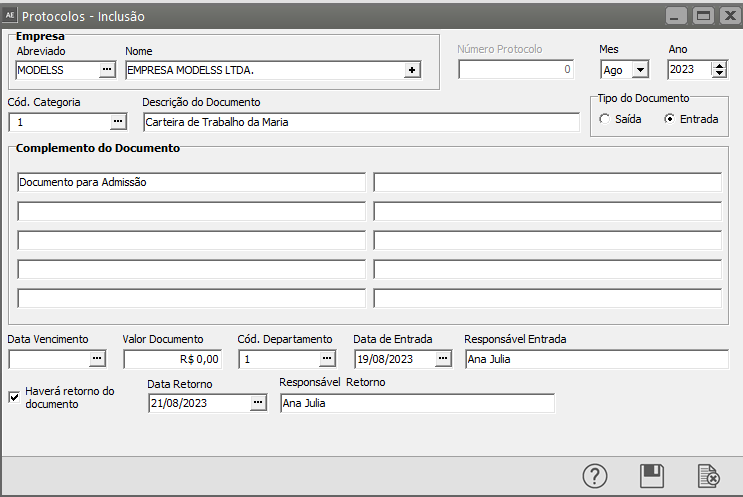
Task: Open the Data Retorno date picker
Action: click(x=258, y=402)
